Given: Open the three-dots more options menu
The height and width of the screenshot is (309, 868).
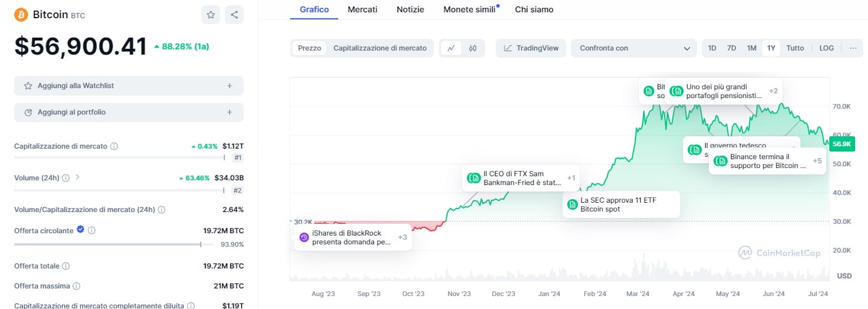Looking at the screenshot, I should tap(853, 48).
